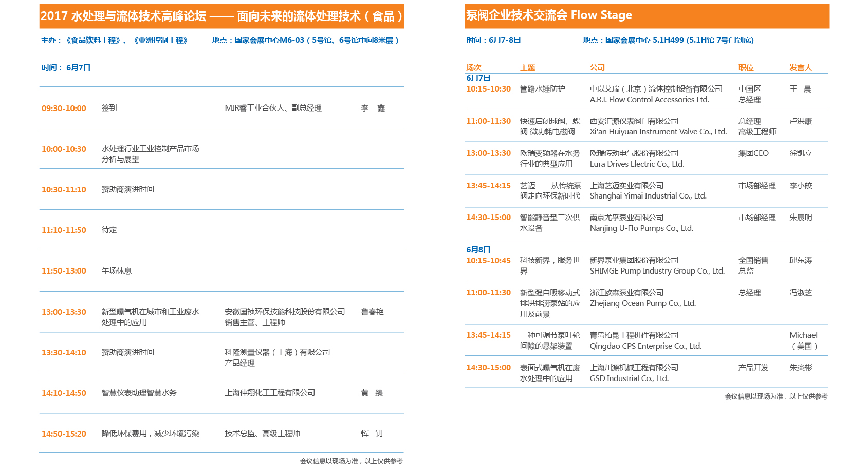Select the 场次 column header
Image resolution: width=868 pixels, height=469 pixels.
coord(473,68)
